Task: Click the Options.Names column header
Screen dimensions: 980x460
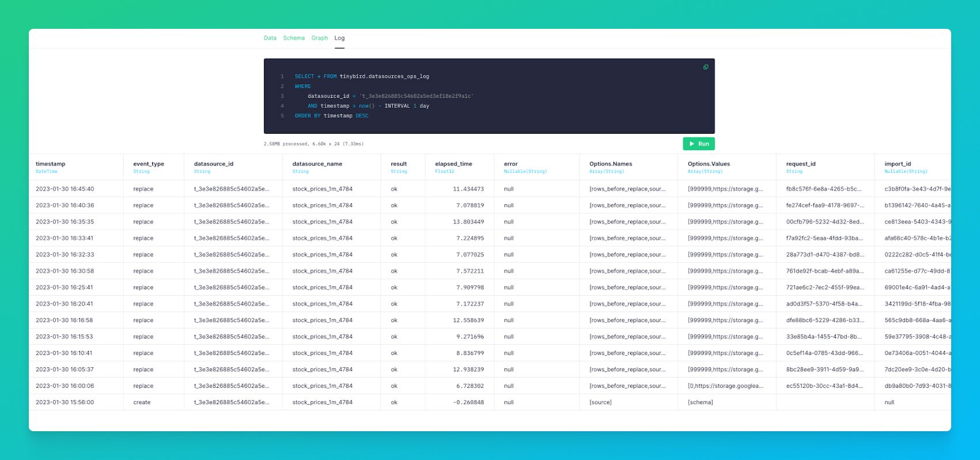Action: [610, 164]
